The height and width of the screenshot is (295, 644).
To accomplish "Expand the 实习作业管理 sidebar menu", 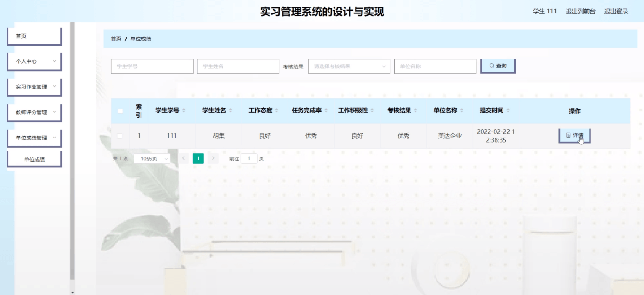I will pos(34,87).
